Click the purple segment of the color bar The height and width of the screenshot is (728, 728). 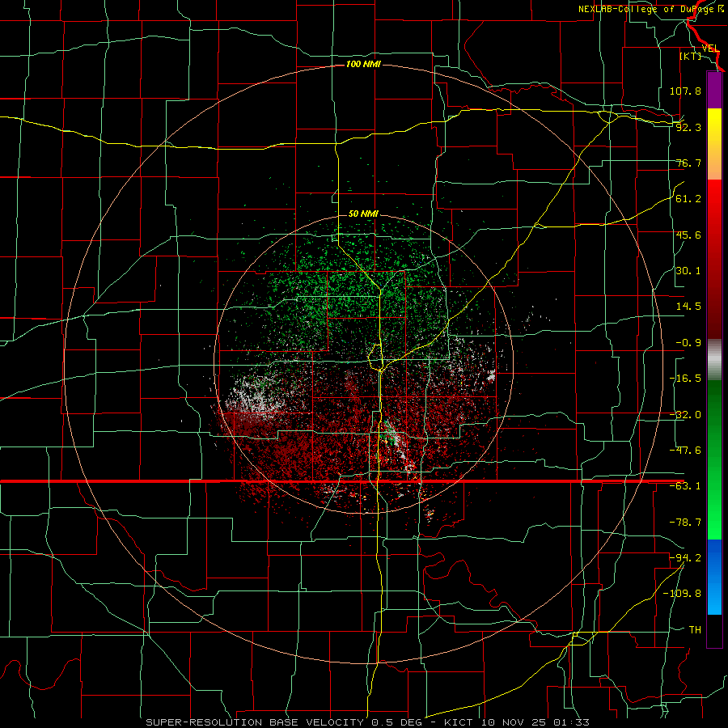pos(714,91)
